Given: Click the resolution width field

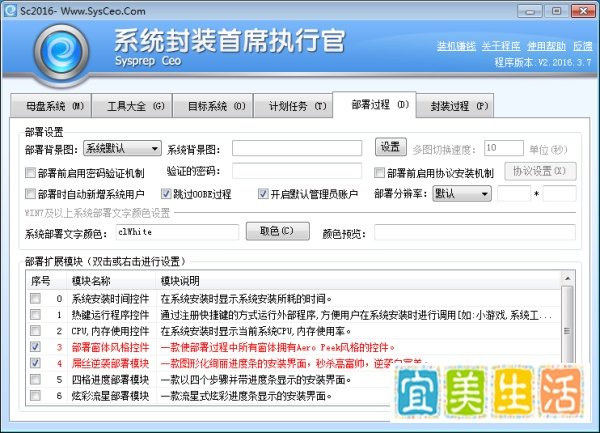Looking at the screenshot, I should coord(514,194).
